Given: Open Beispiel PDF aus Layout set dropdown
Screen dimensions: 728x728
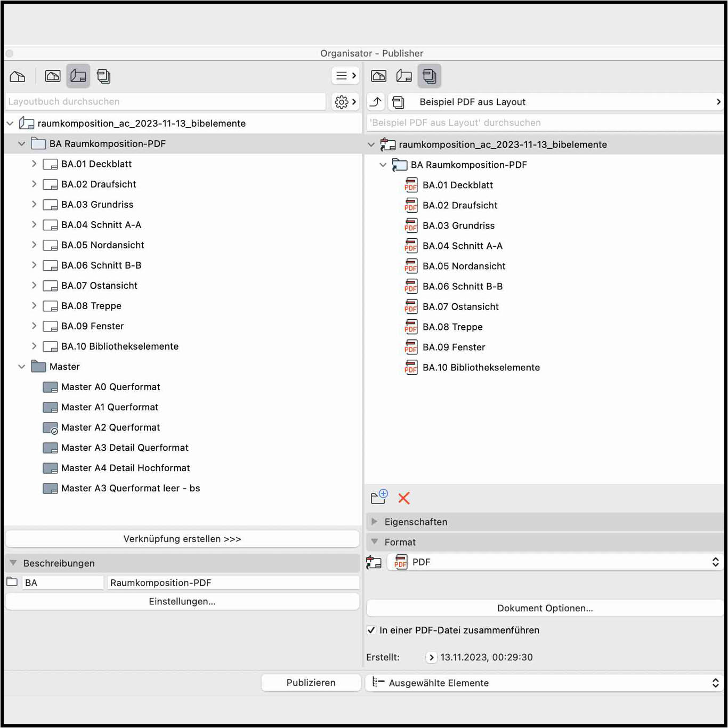Looking at the screenshot, I should click(556, 101).
